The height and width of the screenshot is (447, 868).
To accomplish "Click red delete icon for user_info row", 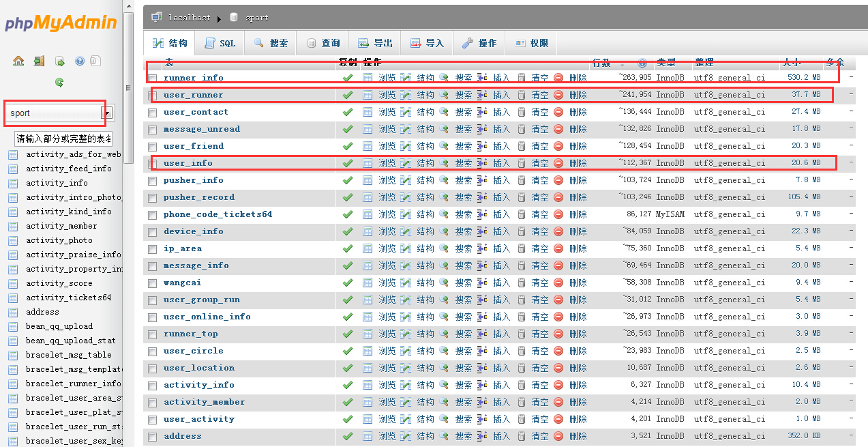I will click(558, 163).
